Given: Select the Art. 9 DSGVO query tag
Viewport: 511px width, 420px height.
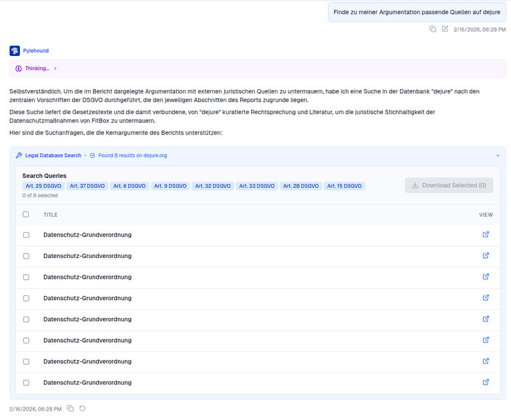Looking at the screenshot, I should click(x=170, y=186).
